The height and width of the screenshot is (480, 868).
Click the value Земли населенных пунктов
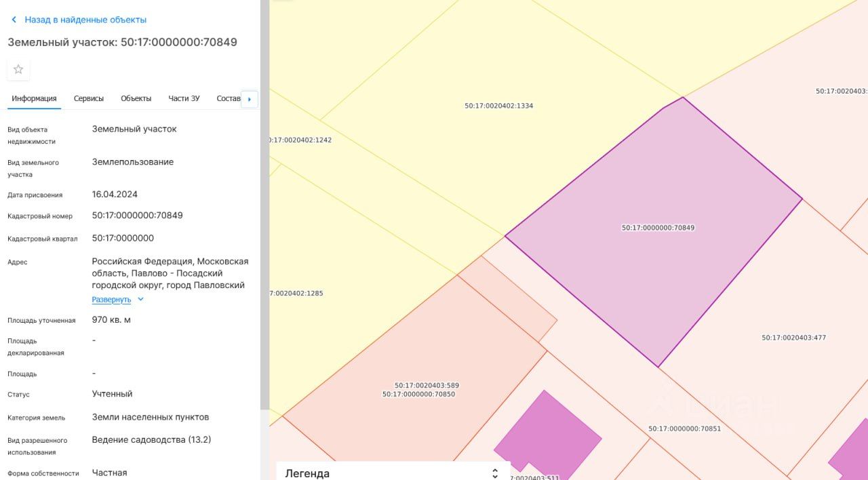tap(151, 418)
